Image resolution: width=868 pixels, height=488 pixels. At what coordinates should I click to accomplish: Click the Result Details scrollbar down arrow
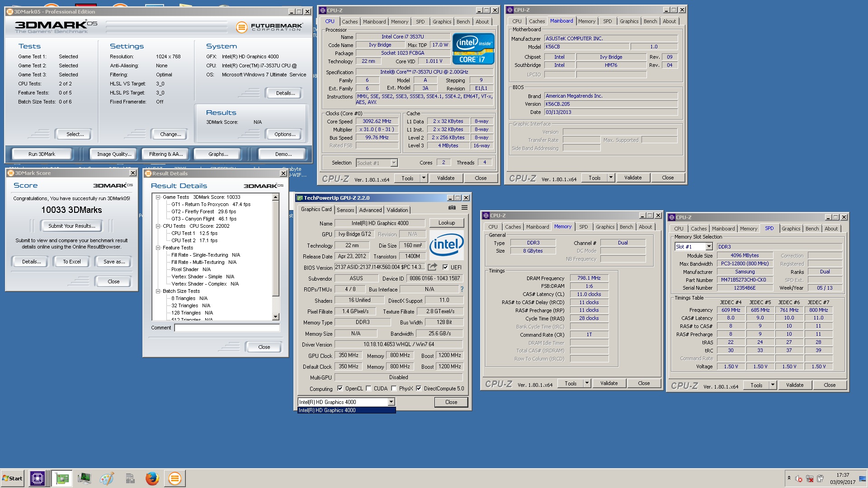pos(275,317)
